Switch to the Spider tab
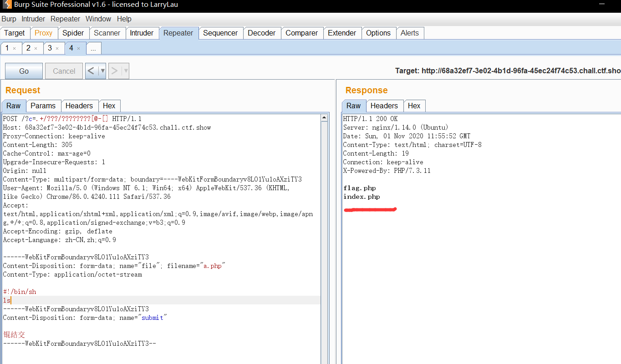This screenshot has height=364, width=621. coord(73,33)
